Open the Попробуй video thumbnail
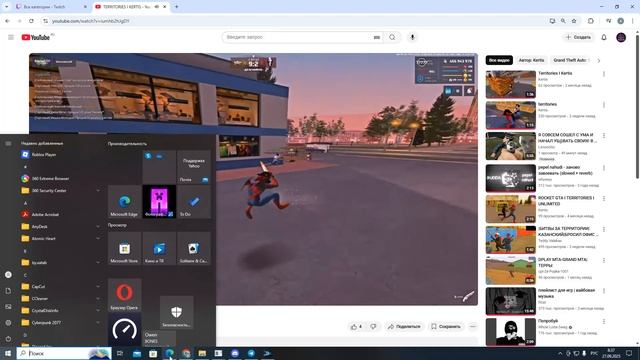The height and width of the screenshot is (360, 640). 511,332
